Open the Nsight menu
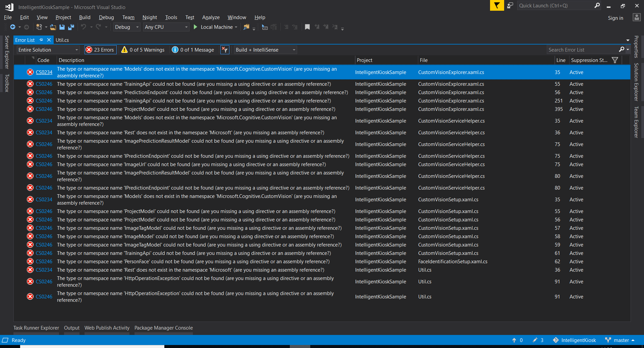Image resolution: width=644 pixels, height=348 pixels. click(x=150, y=17)
